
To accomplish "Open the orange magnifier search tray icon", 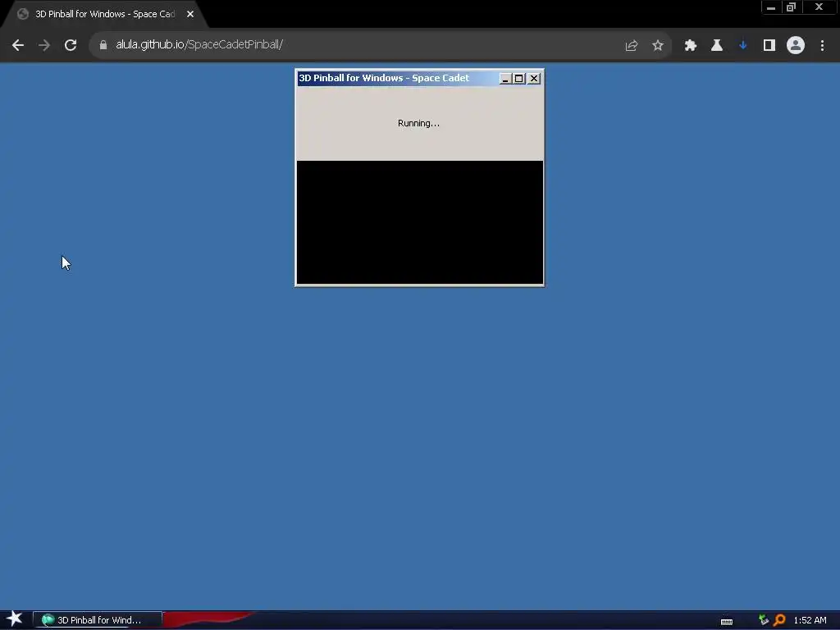I will tap(779, 620).
